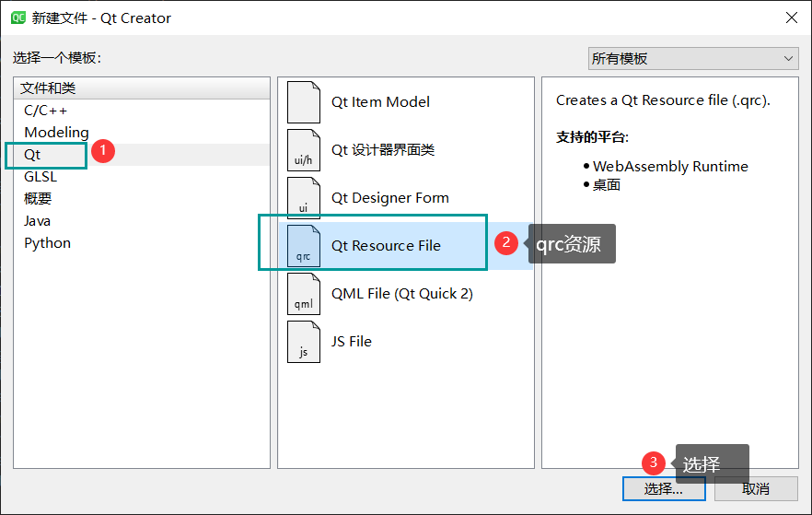Choose the QML File (Qt Quick 2) template
The width and height of the screenshot is (812, 515).
pyautogui.click(x=405, y=294)
